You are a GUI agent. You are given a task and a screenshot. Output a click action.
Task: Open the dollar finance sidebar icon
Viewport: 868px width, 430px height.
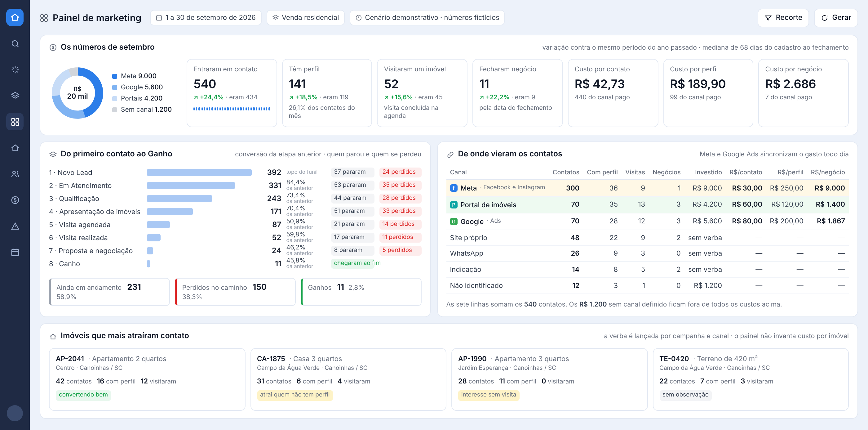(15, 200)
